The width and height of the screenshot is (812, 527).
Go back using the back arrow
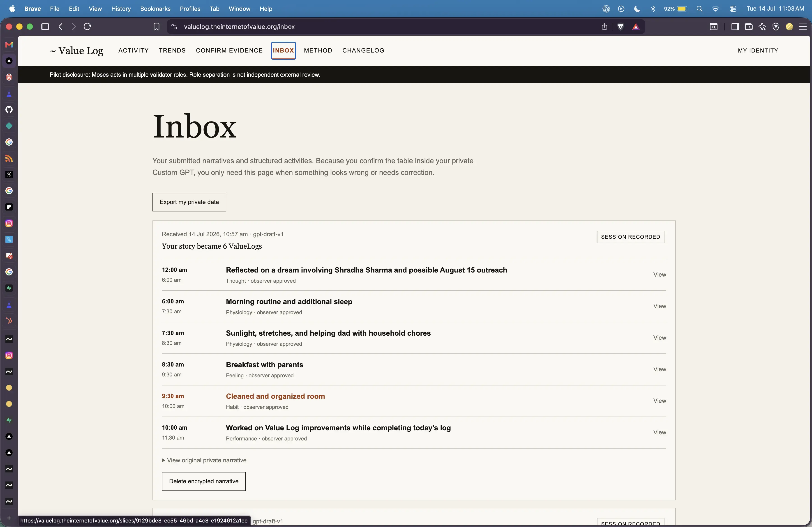point(61,27)
